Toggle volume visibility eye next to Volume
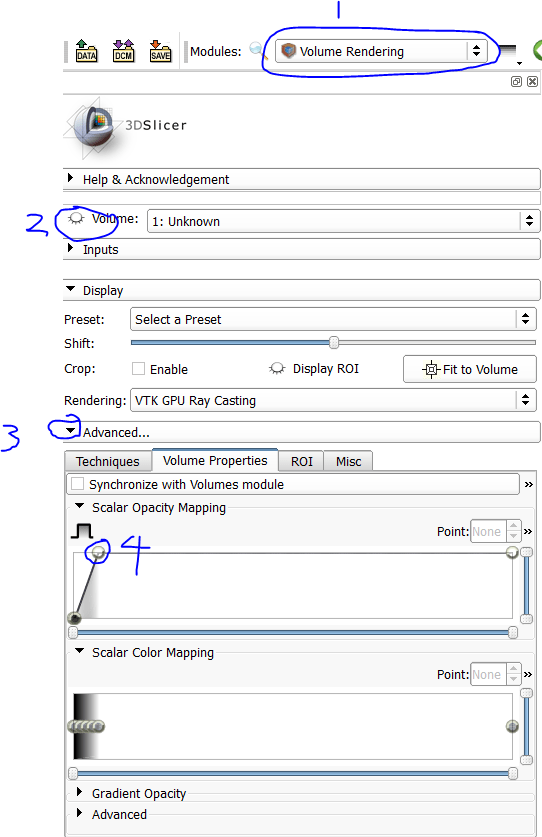 click(76, 218)
